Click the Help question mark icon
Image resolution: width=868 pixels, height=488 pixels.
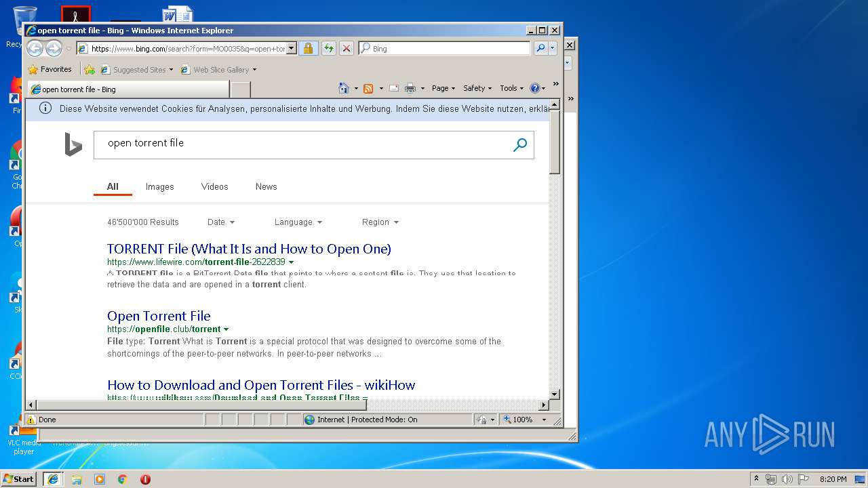[x=534, y=88]
